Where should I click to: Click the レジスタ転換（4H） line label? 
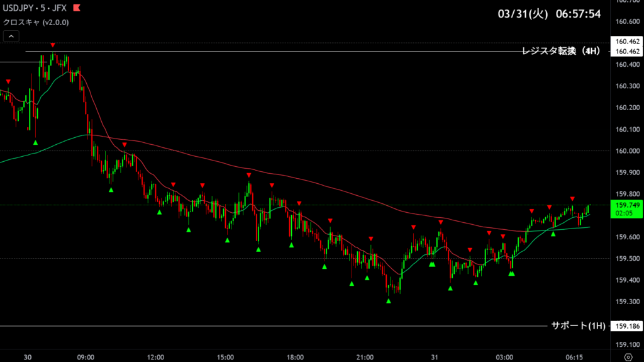tap(560, 52)
